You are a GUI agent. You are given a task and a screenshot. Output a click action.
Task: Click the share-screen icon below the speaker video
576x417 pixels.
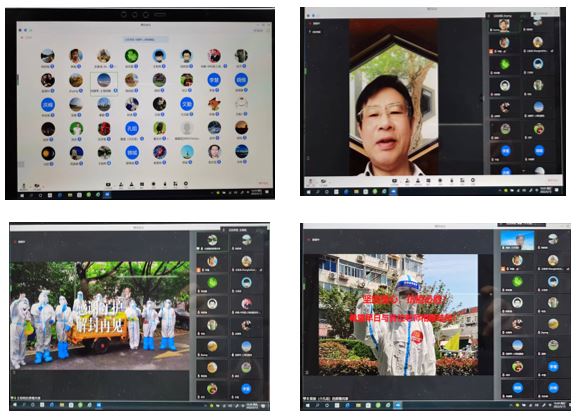coord(394,180)
